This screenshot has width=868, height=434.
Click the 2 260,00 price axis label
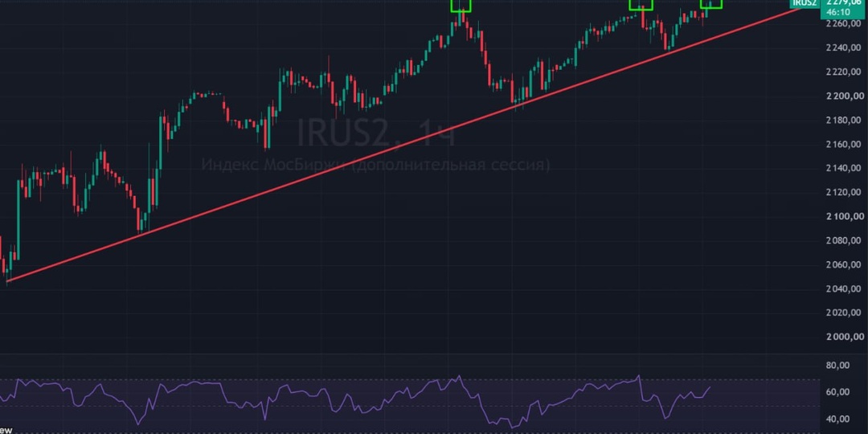(x=842, y=24)
